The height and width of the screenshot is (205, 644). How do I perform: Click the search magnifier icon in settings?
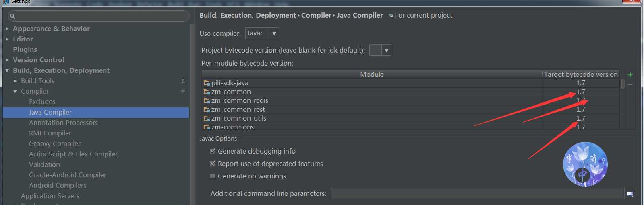[12, 16]
